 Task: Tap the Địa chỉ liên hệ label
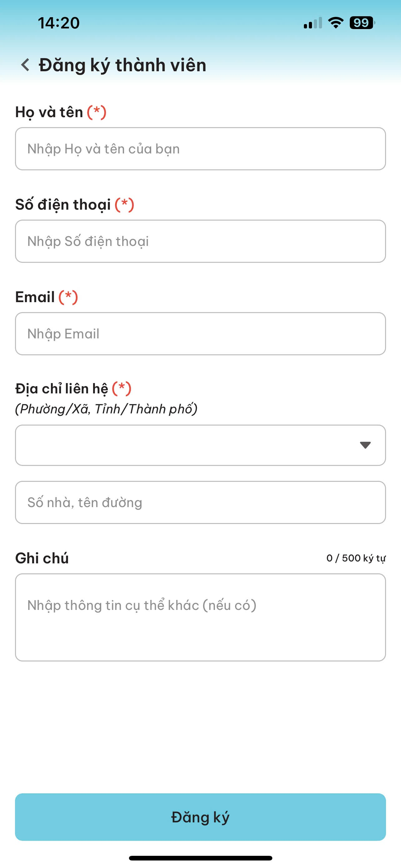pos(62,388)
